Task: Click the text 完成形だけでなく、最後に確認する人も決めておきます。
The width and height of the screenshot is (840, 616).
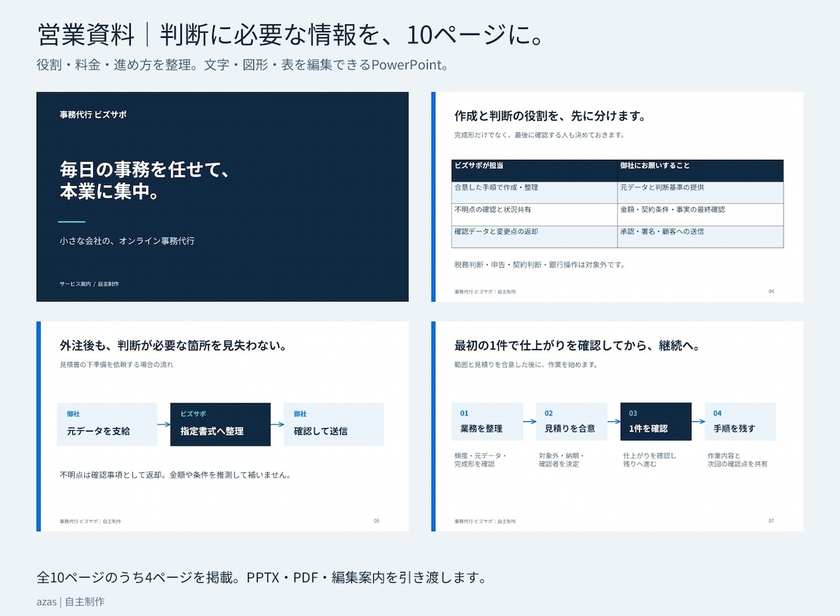Action: coord(539,135)
